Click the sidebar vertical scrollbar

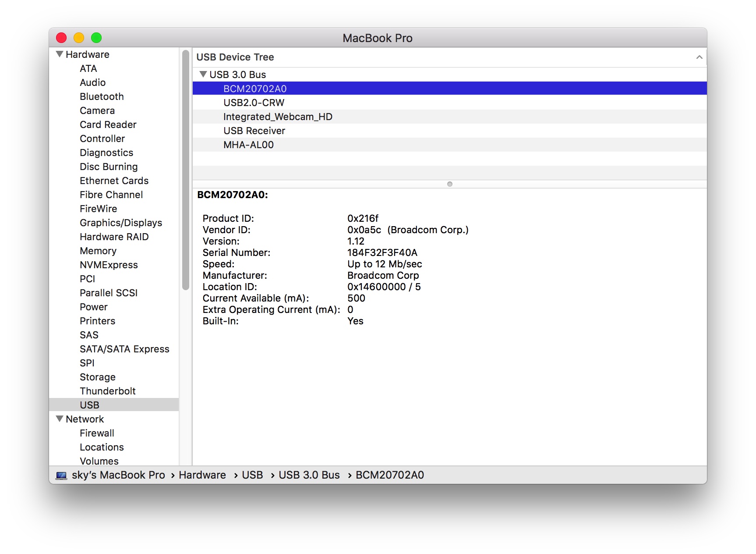[x=186, y=170]
